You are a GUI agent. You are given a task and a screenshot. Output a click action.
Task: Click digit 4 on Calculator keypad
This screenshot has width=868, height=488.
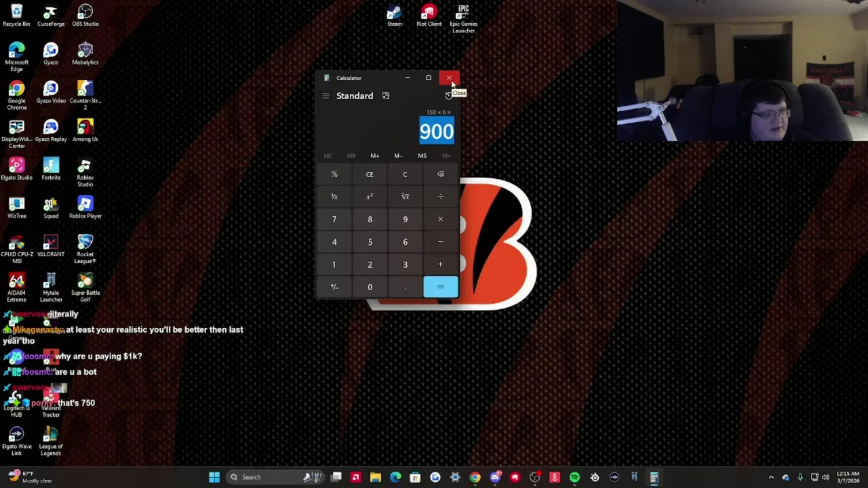coord(334,242)
